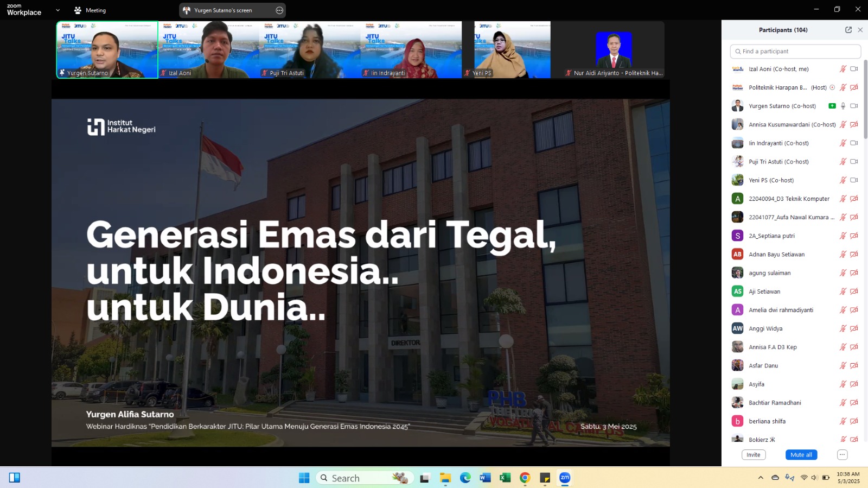Open File Explorer from the taskbar
Viewport: 868px width, 488px height.
pyautogui.click(x=445, y=478)
